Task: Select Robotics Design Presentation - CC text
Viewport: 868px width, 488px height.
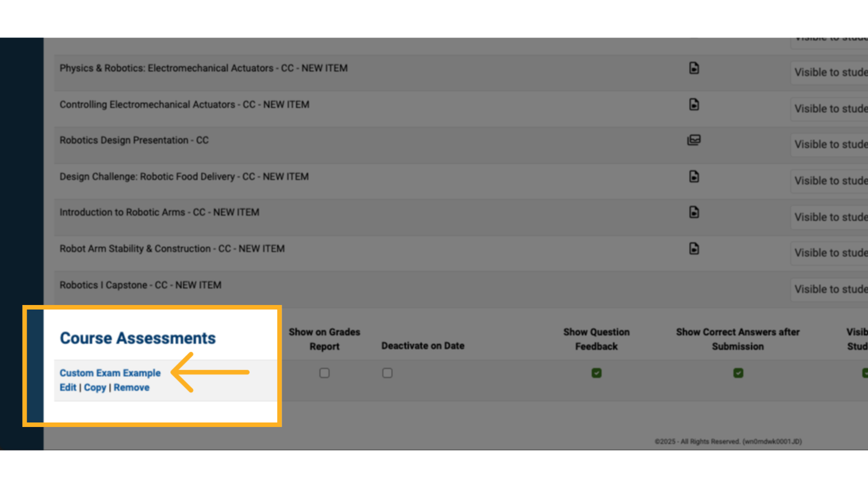Action: pos(134,140)
